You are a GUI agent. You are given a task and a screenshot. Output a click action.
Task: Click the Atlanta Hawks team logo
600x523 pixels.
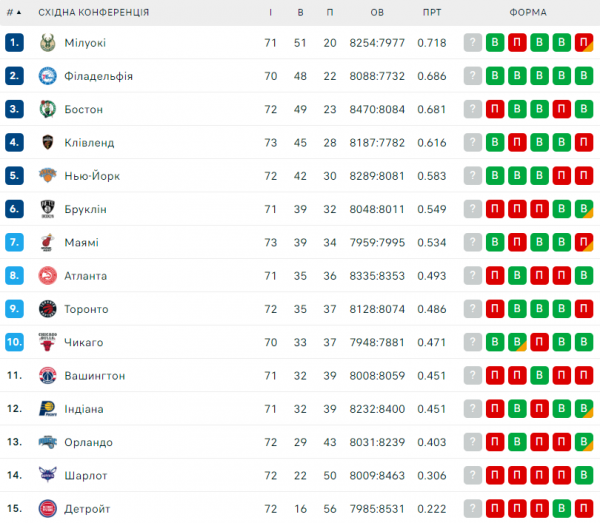coord(47,276)
